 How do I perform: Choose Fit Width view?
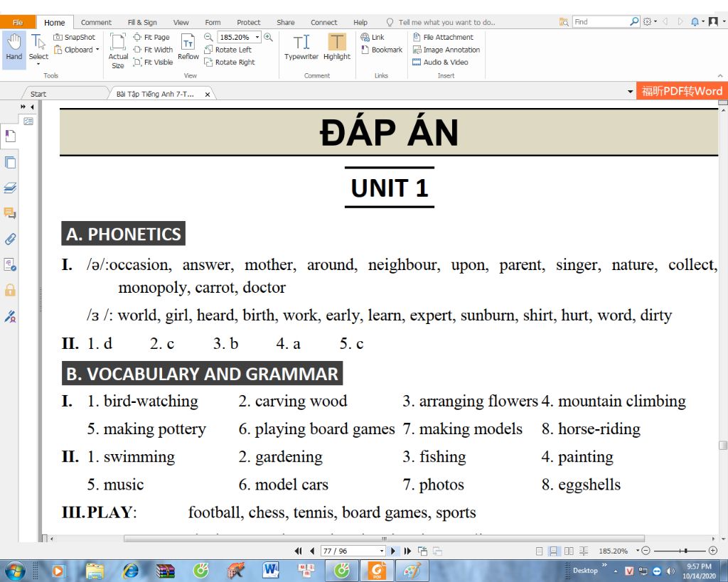point(153,50)
